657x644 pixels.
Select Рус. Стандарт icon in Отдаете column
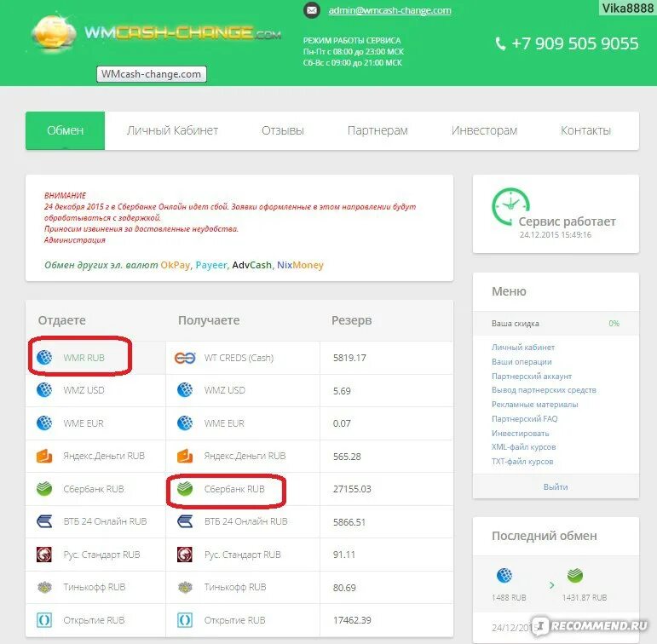point(44,555)
